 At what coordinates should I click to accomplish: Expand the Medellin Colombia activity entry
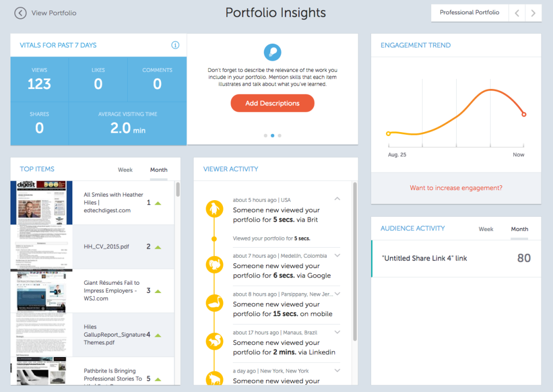point(337,255)
